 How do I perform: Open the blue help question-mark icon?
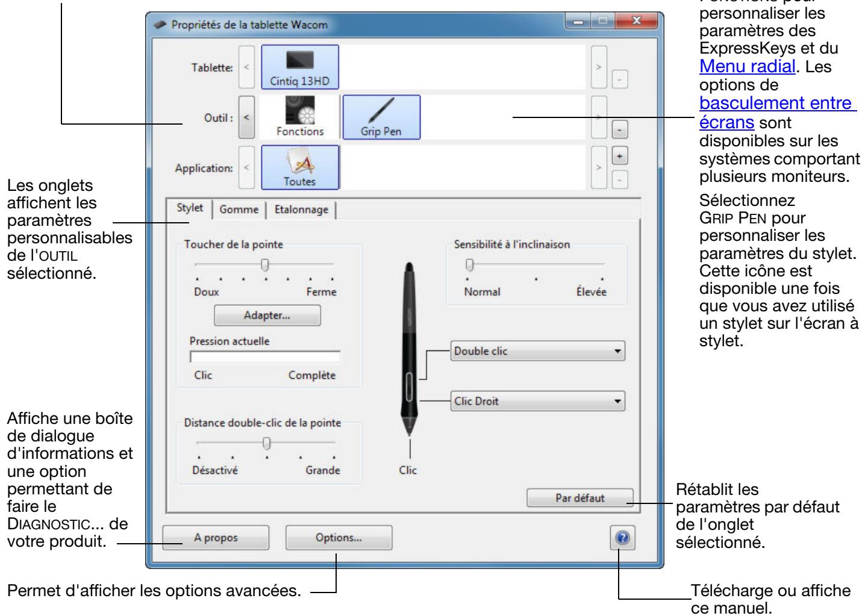622,539
